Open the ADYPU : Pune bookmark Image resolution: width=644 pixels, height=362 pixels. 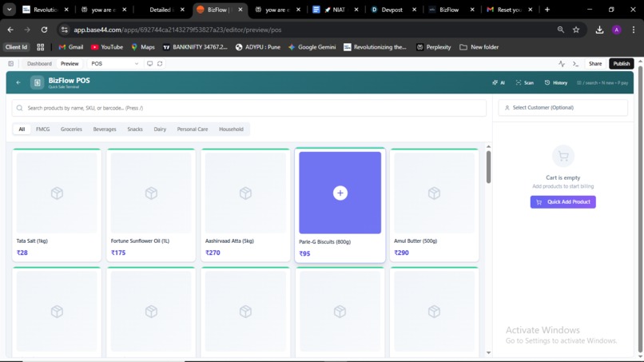point(258,47)
